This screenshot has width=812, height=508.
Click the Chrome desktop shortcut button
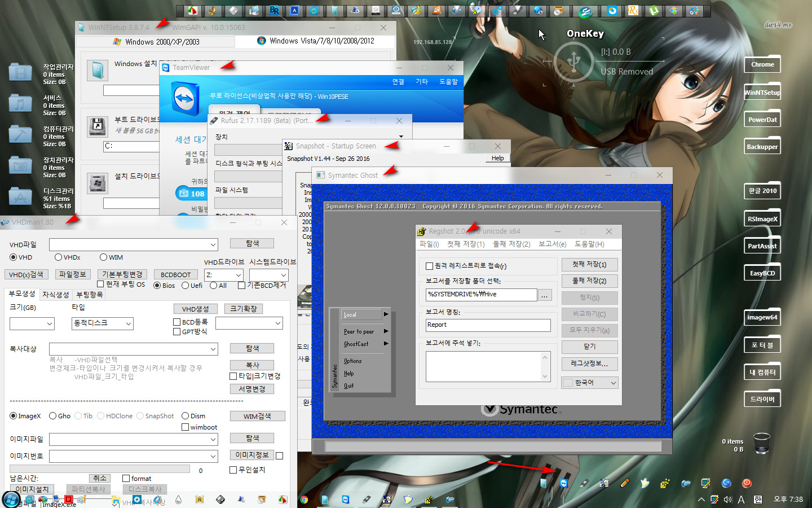click(x=762, y=64)
